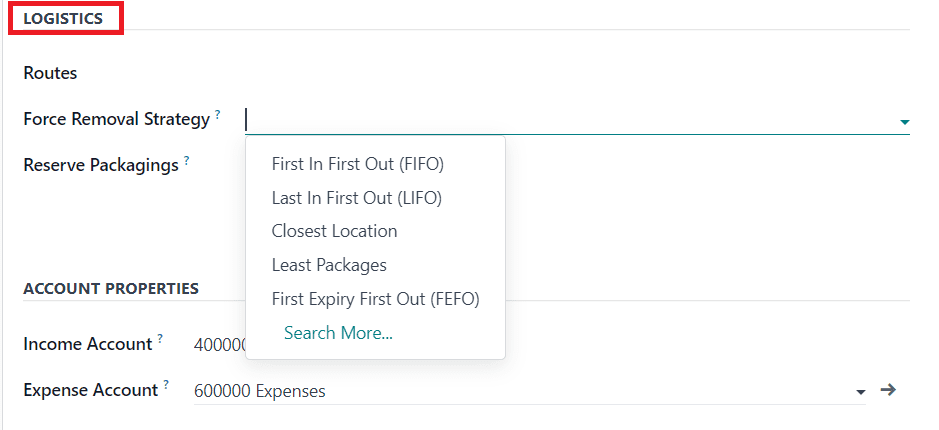Open Expense Account record via arrow icon

tap(887, 390)
